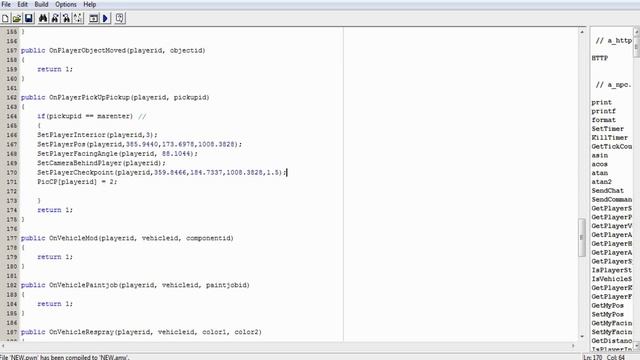Open the File menu
This screenshot has width=640, height=360.
pos(6,4)
